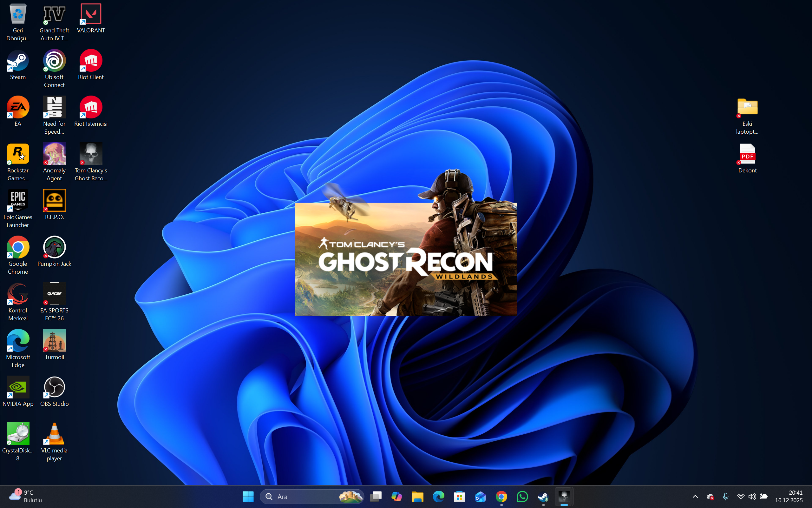Open battery status tray icon

coord(764,496)
